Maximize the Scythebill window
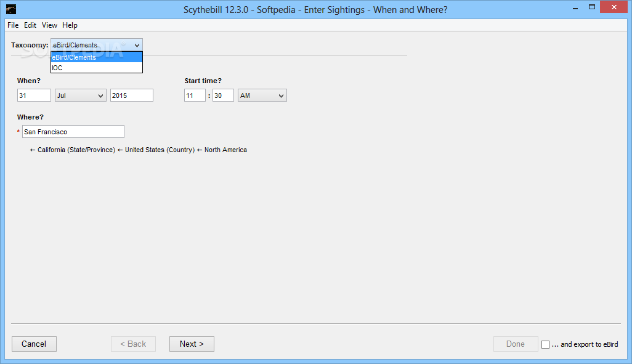 tap(592, 7)
